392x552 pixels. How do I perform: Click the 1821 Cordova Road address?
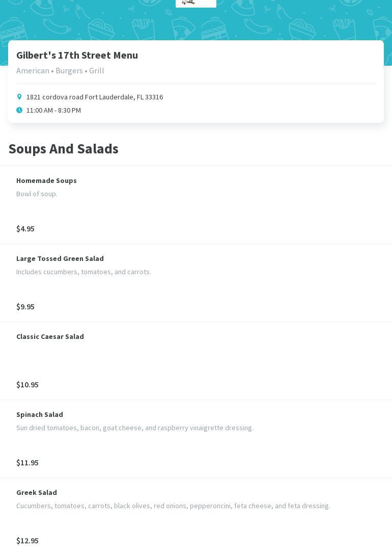95,97
